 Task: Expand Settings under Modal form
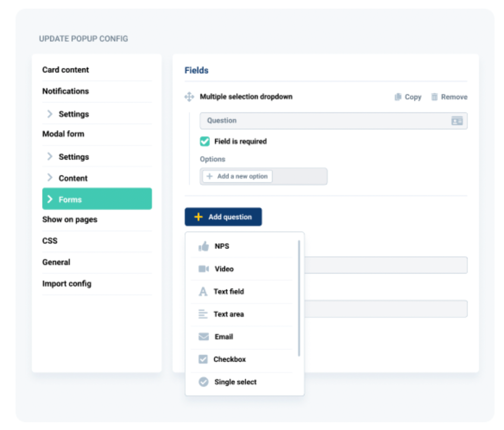[x=50, y=157]
